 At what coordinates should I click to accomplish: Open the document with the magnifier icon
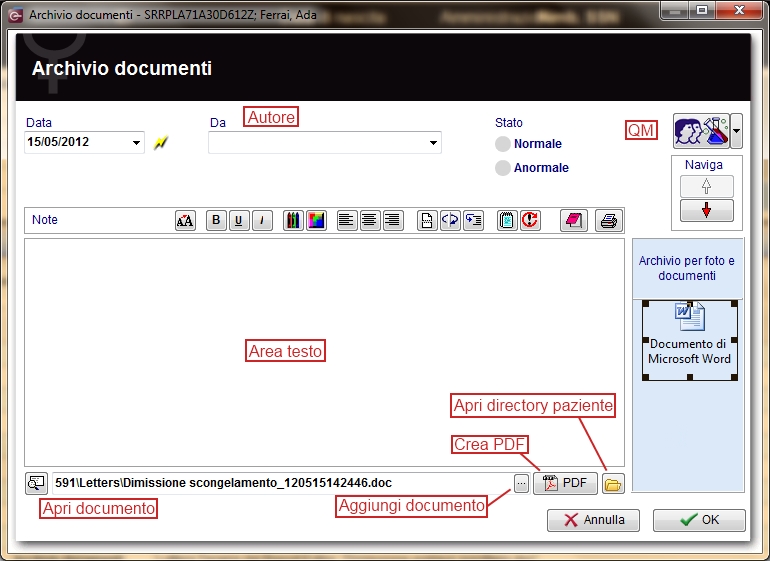click(x=36, y=483)
